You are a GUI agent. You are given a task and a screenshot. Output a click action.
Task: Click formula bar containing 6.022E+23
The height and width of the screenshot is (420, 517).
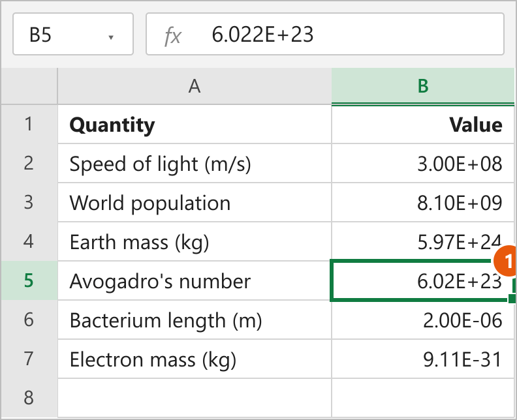(x=325, y=34)
